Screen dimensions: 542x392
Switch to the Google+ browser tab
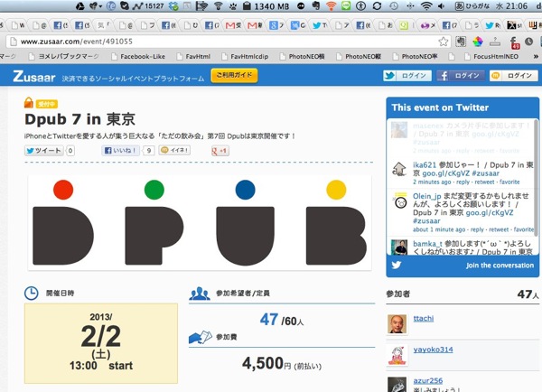(x=276, y=25)
